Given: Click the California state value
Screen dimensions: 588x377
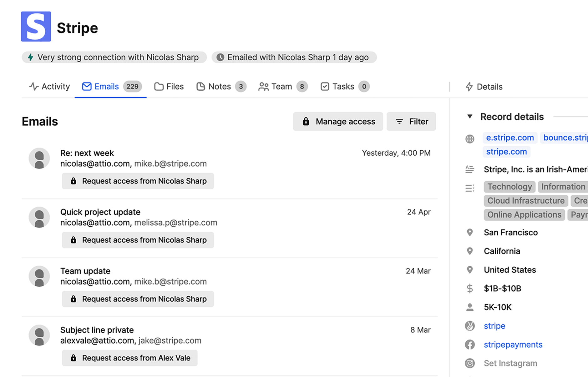Looking at the screenshot, I should pos(502,251).
